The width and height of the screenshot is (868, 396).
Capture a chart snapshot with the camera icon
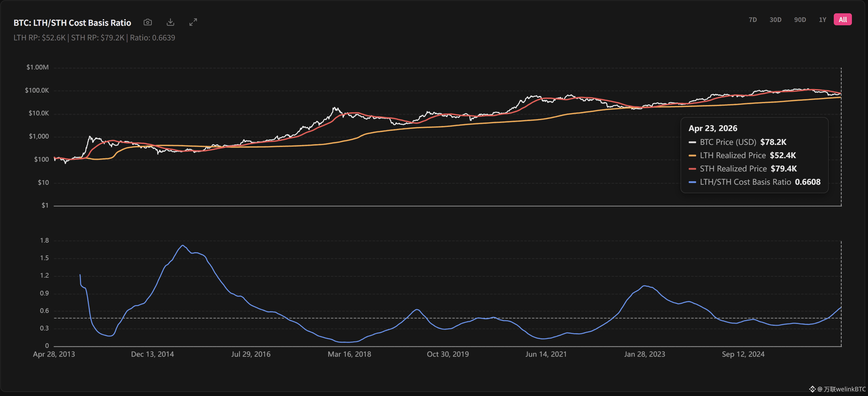[x=148, y=22]
